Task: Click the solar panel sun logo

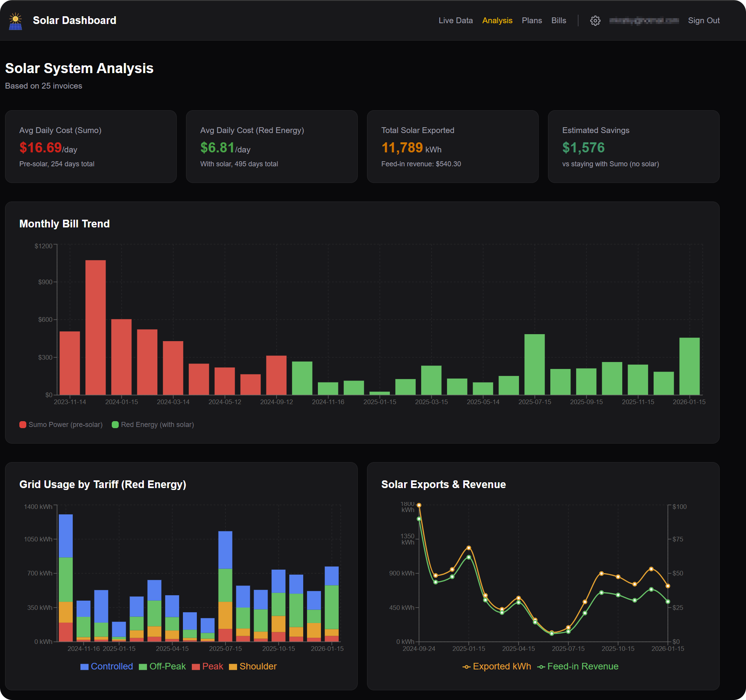Action: point(15,21)
